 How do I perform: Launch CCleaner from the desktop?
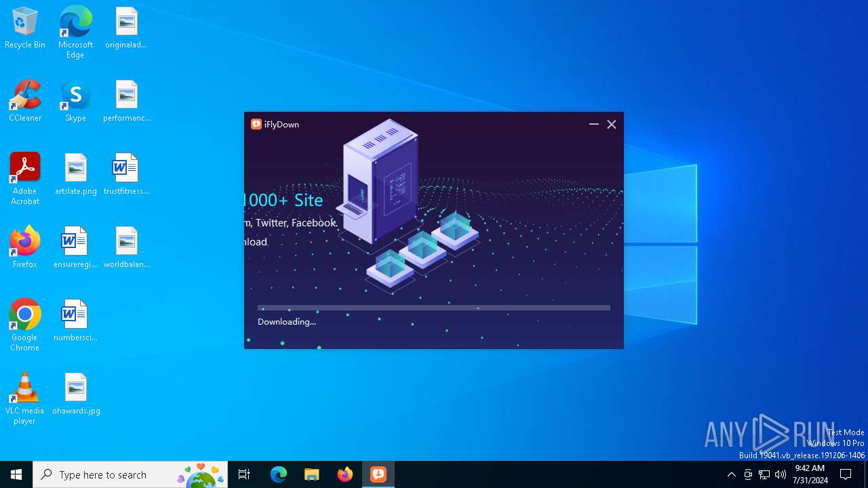tap(25, 102)
